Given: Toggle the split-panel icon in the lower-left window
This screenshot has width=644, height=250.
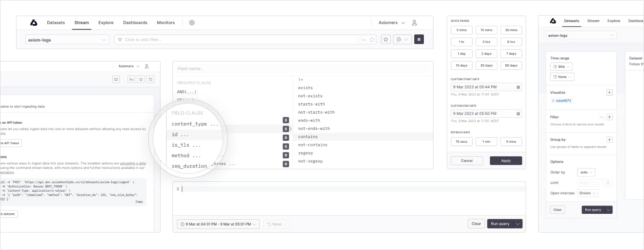Looking at the screenshot, I should click(x=116, y=79).
